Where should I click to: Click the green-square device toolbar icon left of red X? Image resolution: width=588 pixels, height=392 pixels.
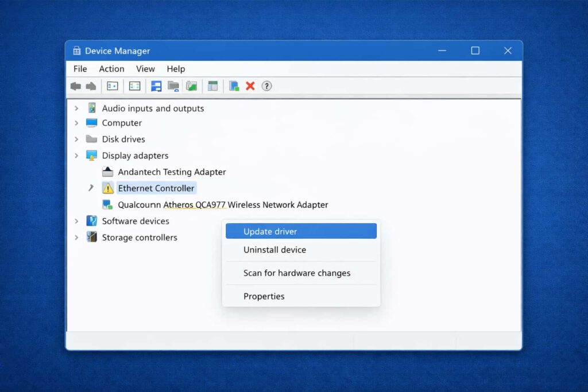click(234, 86)
